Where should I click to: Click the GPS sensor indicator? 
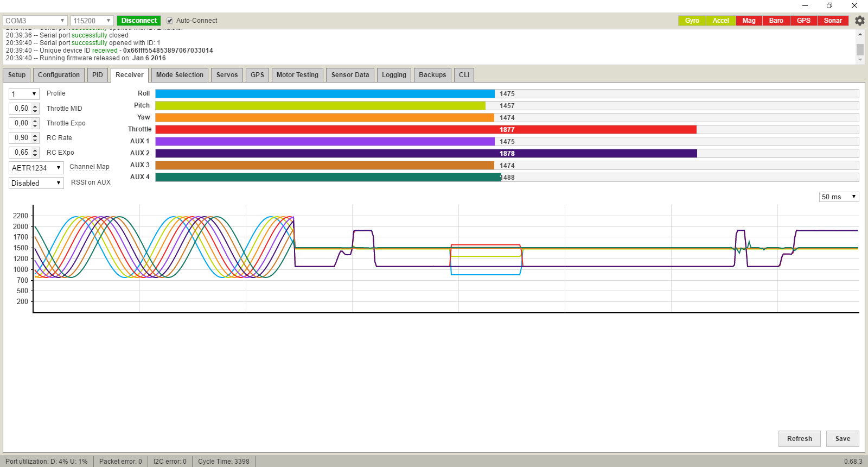803,21
